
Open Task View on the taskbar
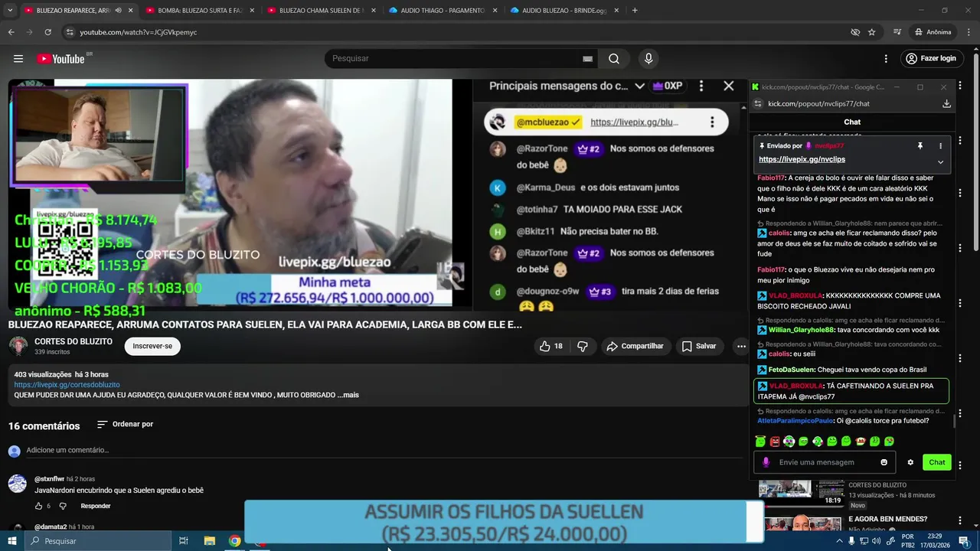[184, 541]
